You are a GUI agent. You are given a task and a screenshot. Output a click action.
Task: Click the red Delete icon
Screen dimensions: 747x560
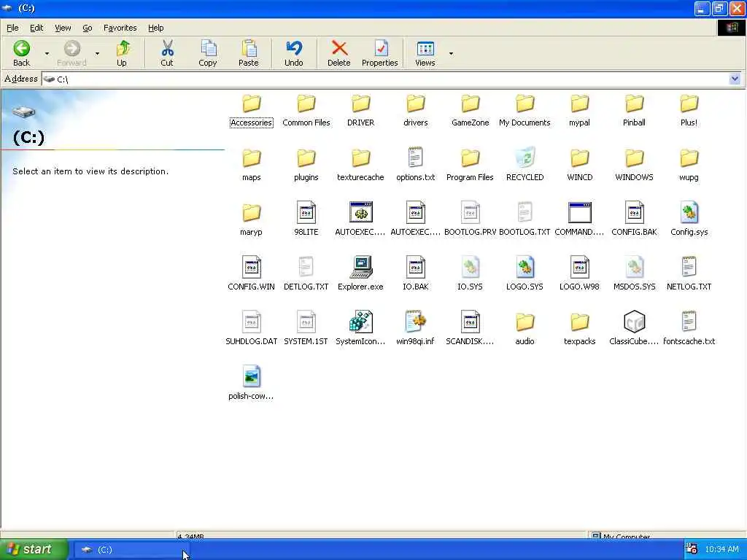[x=339, y=49]
